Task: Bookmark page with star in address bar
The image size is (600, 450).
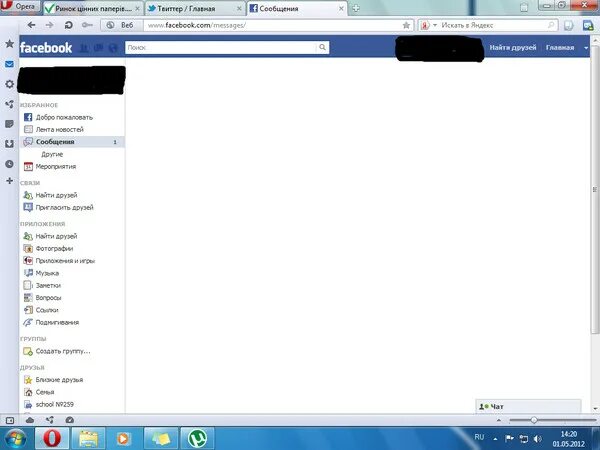Action: click(406, 25)
